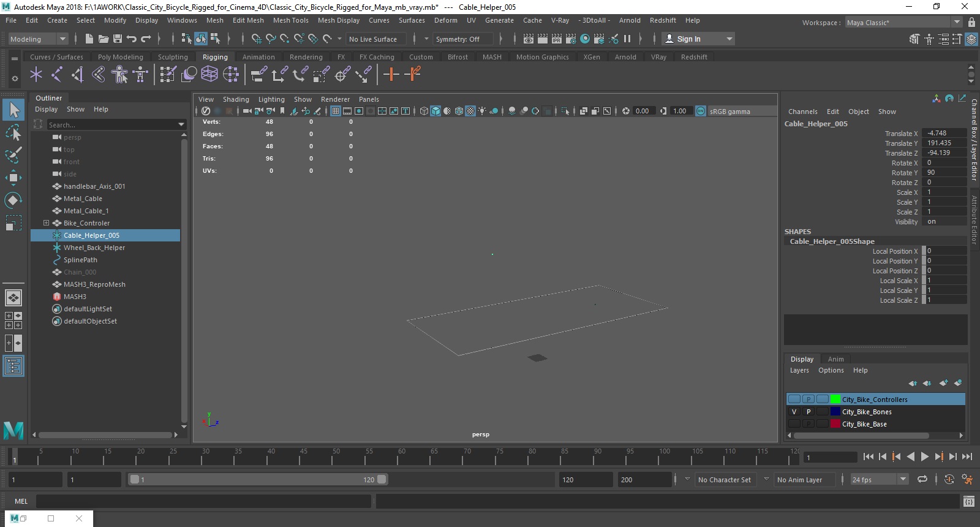Click the MEL command language label
Screen dimensions: 980x527
[21, 501]
